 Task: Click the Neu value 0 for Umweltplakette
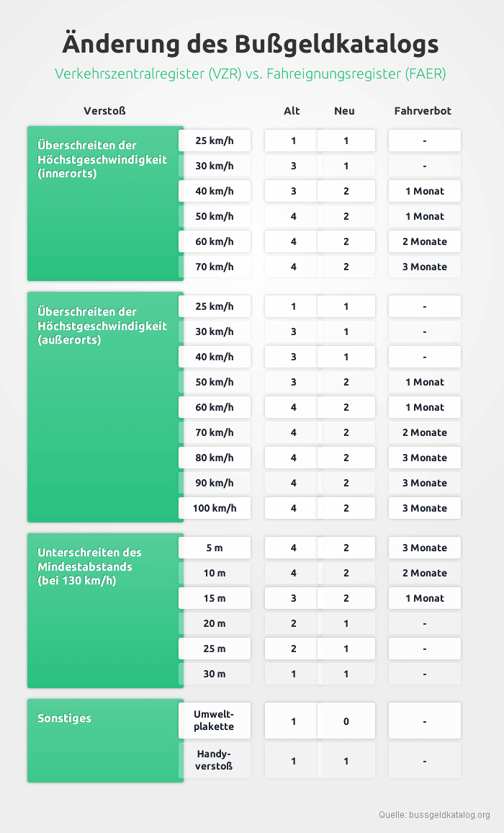pos(346,721)
